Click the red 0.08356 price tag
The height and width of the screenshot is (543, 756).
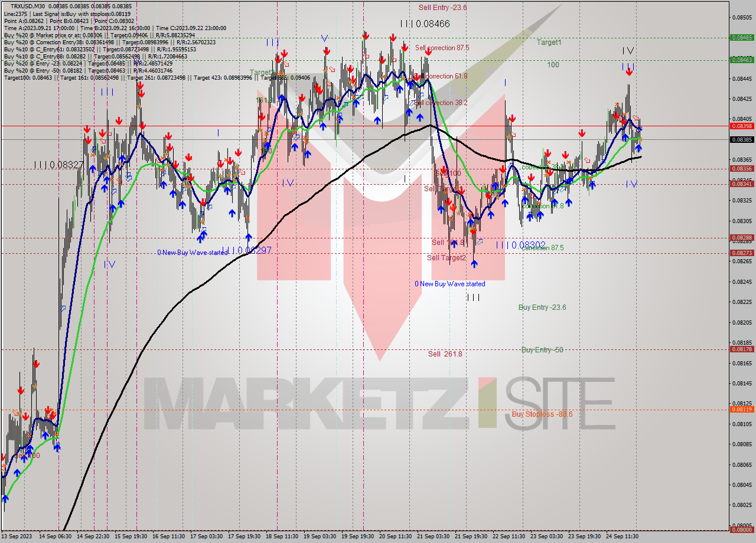(x=742, y=168)
